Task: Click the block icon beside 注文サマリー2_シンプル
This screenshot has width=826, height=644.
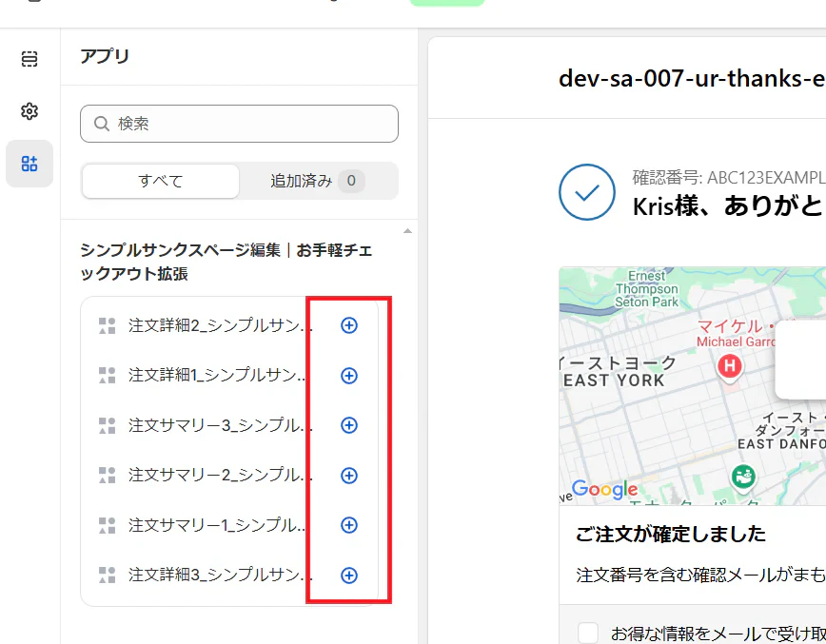Action: click(107, 476)
